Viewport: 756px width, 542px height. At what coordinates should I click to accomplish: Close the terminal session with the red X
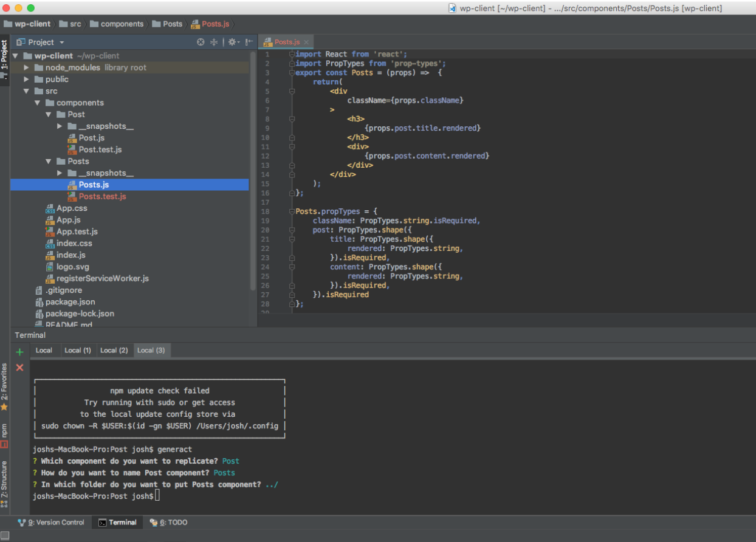point(19,368)
